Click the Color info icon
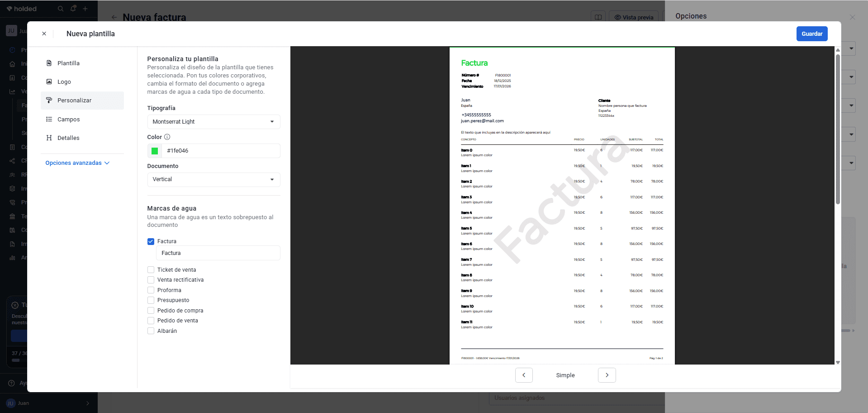This screenshot has width=868, height=413. tap(167, 137)
